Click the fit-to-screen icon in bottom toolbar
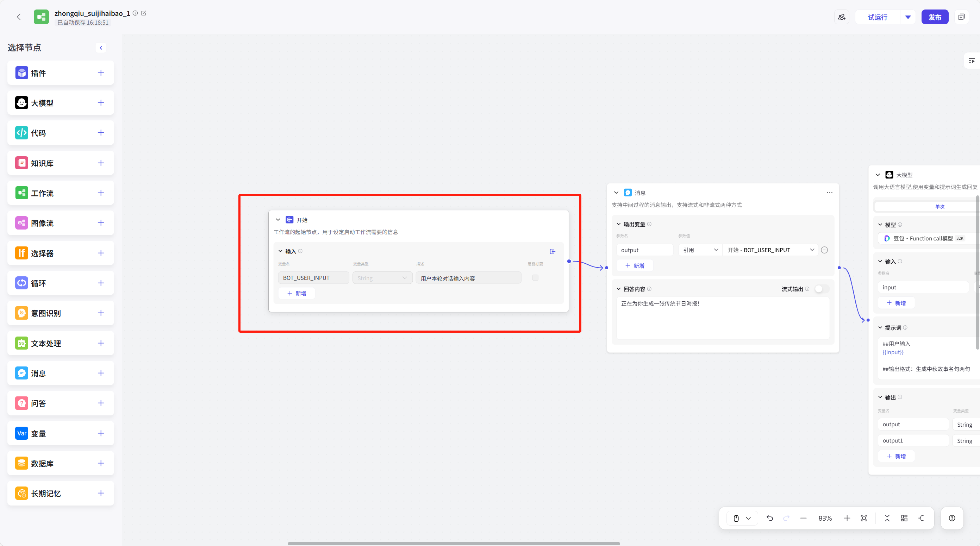980x546 pixels. coord(864,518)
